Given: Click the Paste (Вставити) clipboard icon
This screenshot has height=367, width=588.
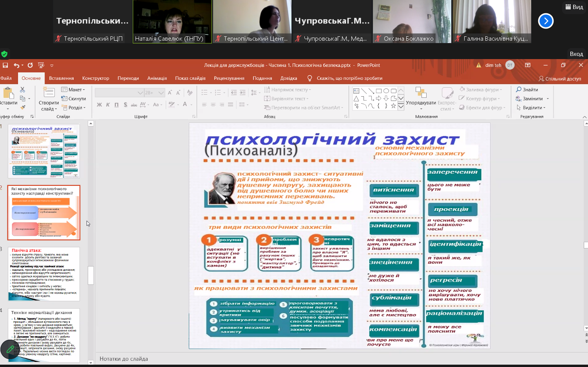Looking at the screenshot, I should [x=8, y=93].
